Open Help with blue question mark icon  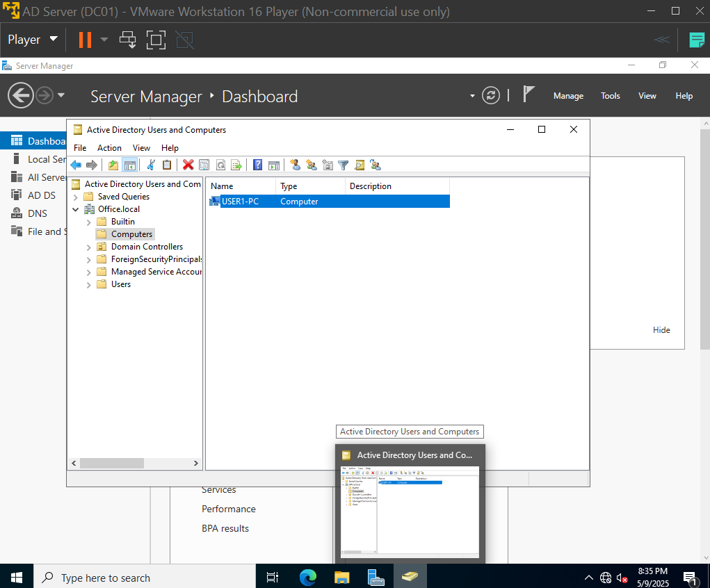pyautogui.click(x=258, y=165)
